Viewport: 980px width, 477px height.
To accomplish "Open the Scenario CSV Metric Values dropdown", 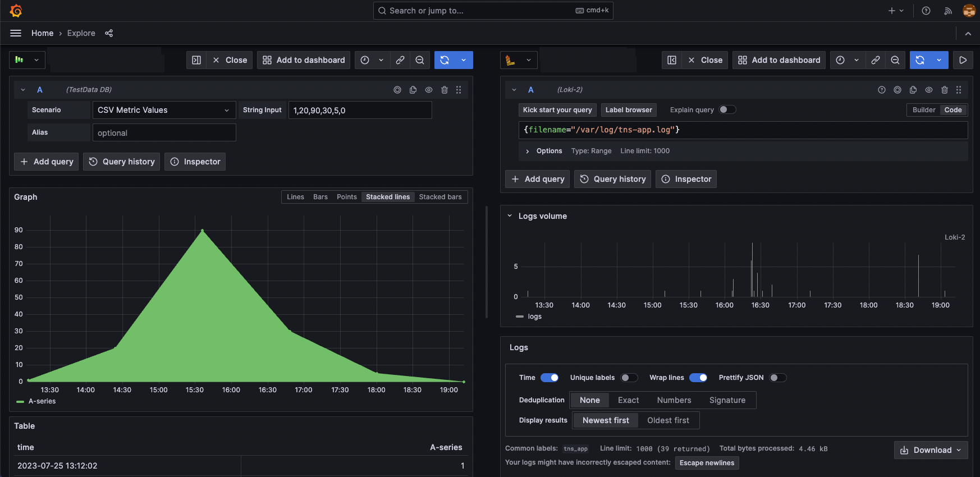I will [164, 110].
